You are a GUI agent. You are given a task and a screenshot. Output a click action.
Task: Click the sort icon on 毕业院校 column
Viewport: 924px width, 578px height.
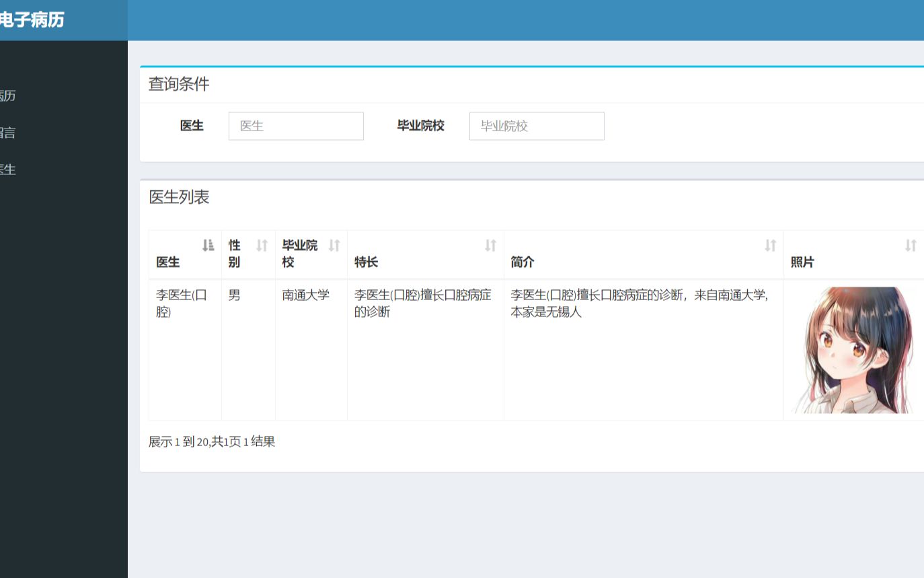[334, 245]
